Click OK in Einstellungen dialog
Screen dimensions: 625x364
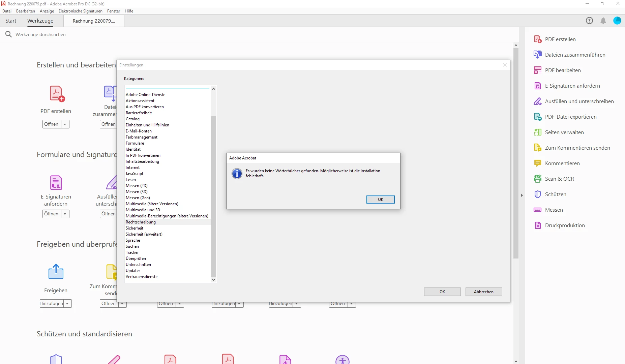(442, 292)
